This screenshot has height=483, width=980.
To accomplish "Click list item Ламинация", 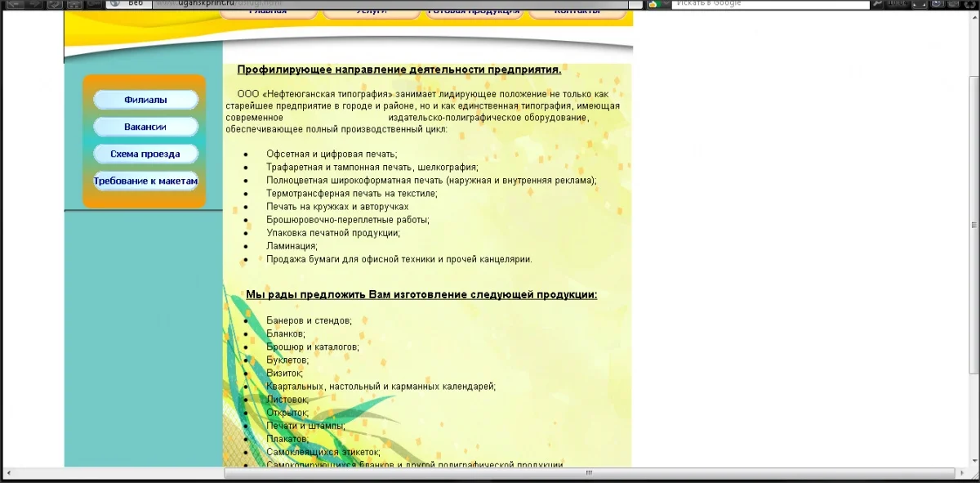I will point(292,245).
